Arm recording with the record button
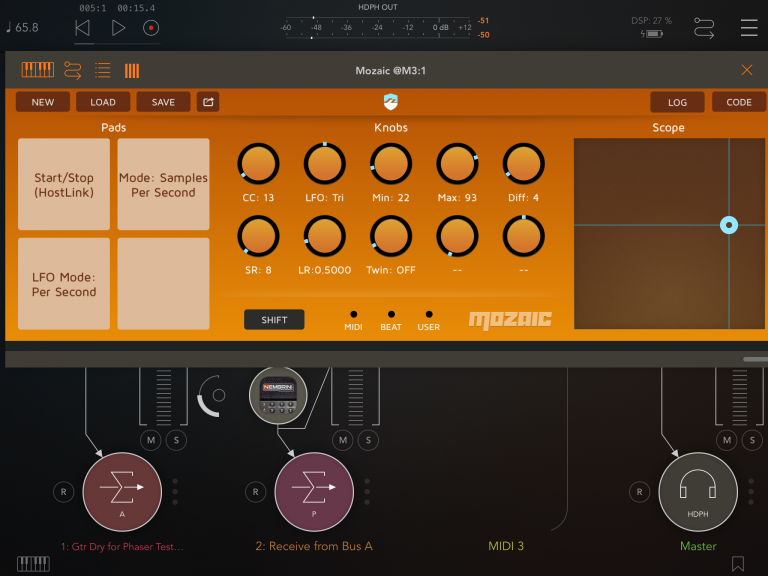This screenshot has height=576, width=768. tap(151, 28)
